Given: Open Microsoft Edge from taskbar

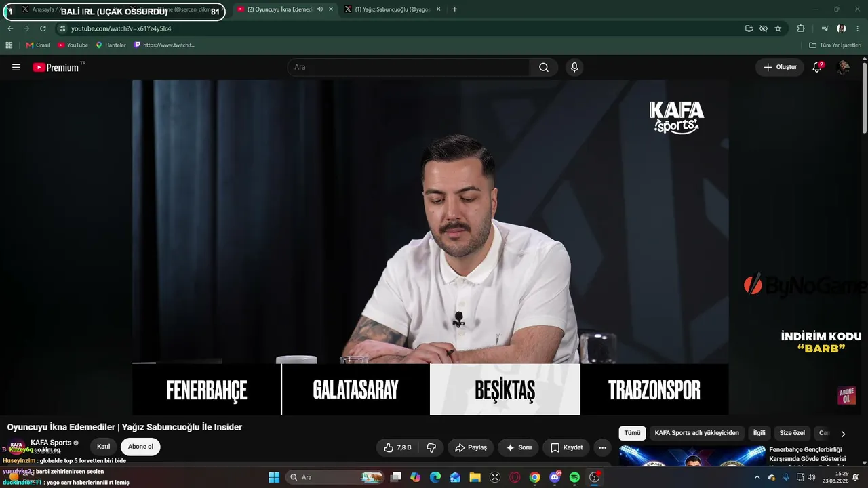Looking at the screenshot, I should tap(435, 477).
